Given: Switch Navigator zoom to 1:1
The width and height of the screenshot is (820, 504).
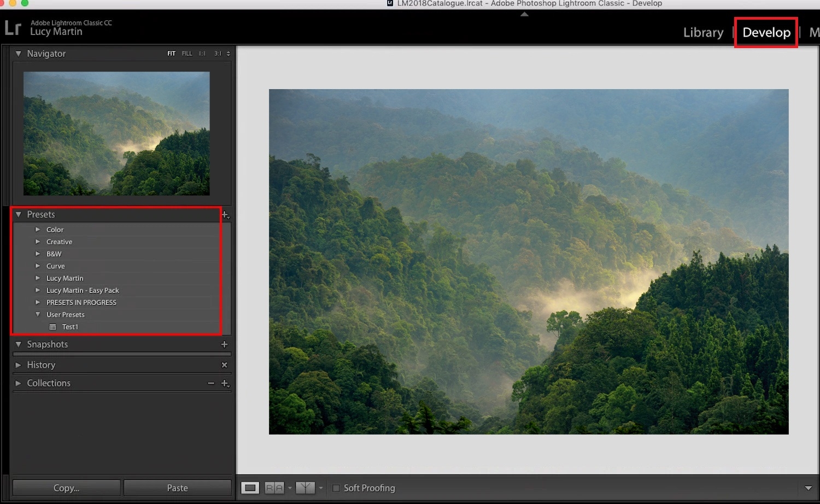Looking at the screenshot, I should point(201,53).
